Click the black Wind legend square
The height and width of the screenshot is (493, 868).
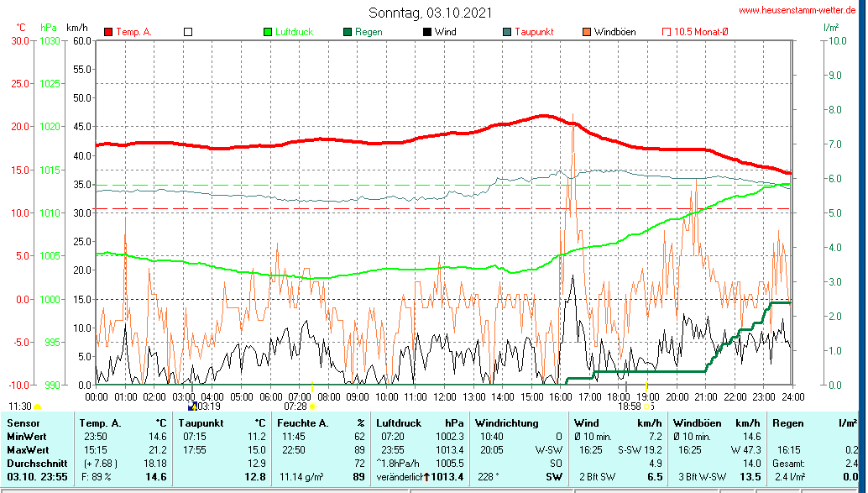point(427,32)
